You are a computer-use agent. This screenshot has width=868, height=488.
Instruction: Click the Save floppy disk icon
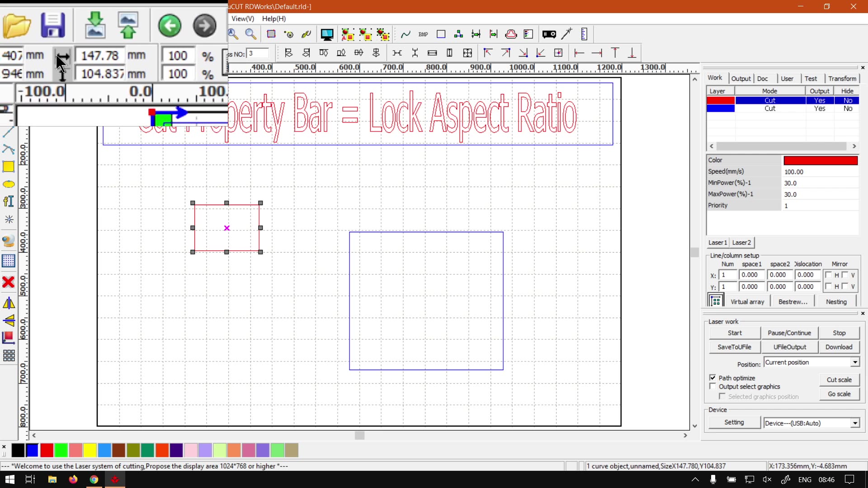[53, 25]
